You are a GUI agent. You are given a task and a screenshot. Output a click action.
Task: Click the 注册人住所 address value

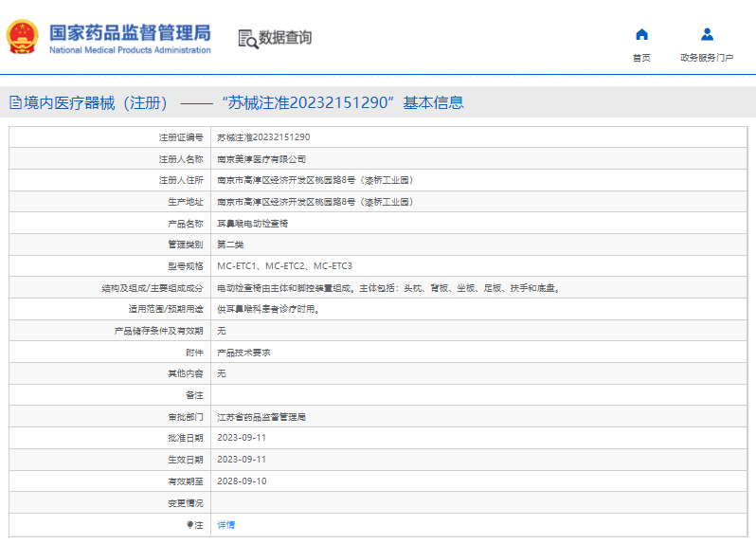tap(315, 180)
